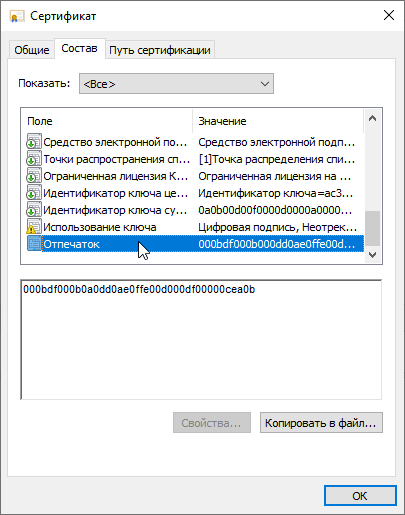Click icon of Ограниченная лицензия row
This screenshot has height=515, width=405.
coord(34,176)
